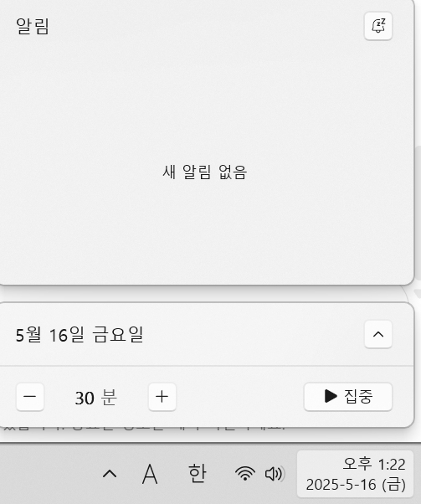Switch IME A input mode indicator
This screenshot has height=504, width=421.
150,474
